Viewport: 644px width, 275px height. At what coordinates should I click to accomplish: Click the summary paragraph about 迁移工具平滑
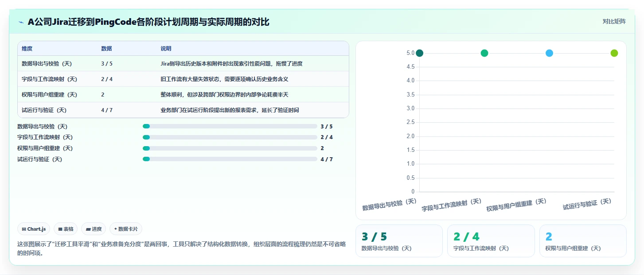[x=181, y=248]
